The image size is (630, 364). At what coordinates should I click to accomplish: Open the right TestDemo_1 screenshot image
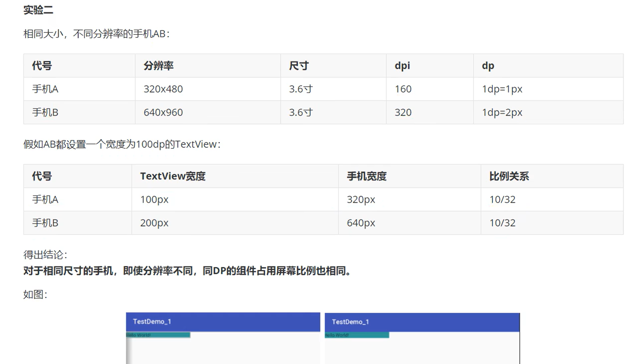pyautogui.click(x=422, y=338)
